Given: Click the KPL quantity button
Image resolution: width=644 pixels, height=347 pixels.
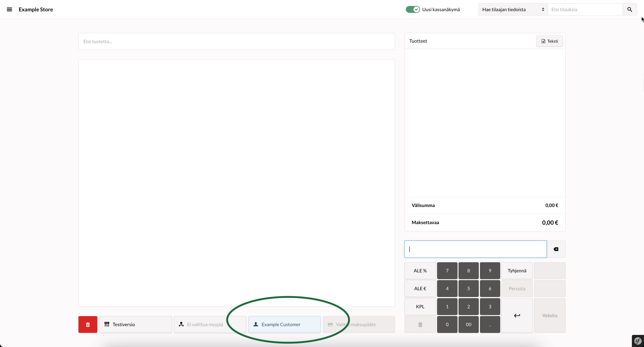Looking at the screenshot, I should 420,307.
